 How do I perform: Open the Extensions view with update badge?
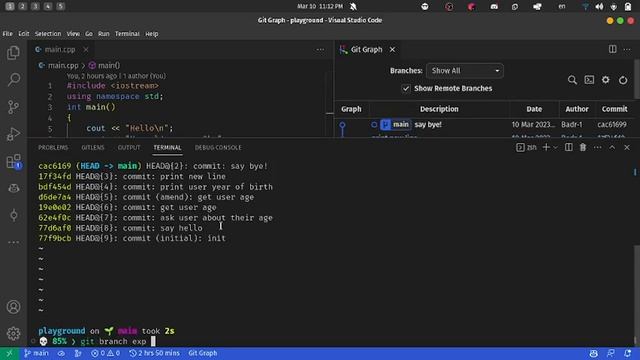coord(13,161)
